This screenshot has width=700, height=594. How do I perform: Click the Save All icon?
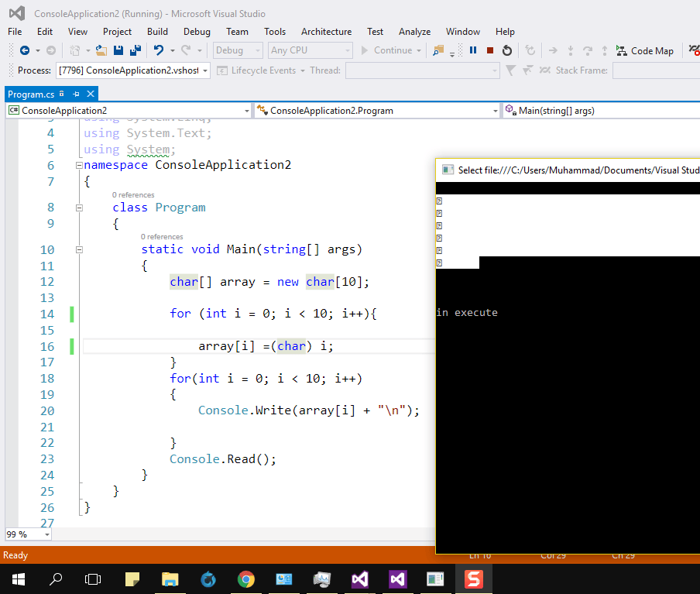click(x=136, y=50)
